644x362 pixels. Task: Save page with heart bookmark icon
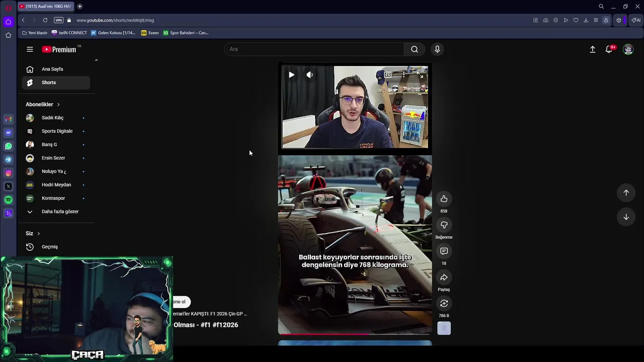(x=576, y=20)
